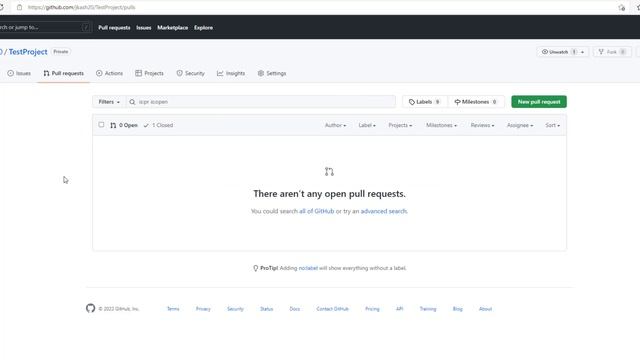Expand the Label filter dropdown
640x360 pixels.
[367, 125]
